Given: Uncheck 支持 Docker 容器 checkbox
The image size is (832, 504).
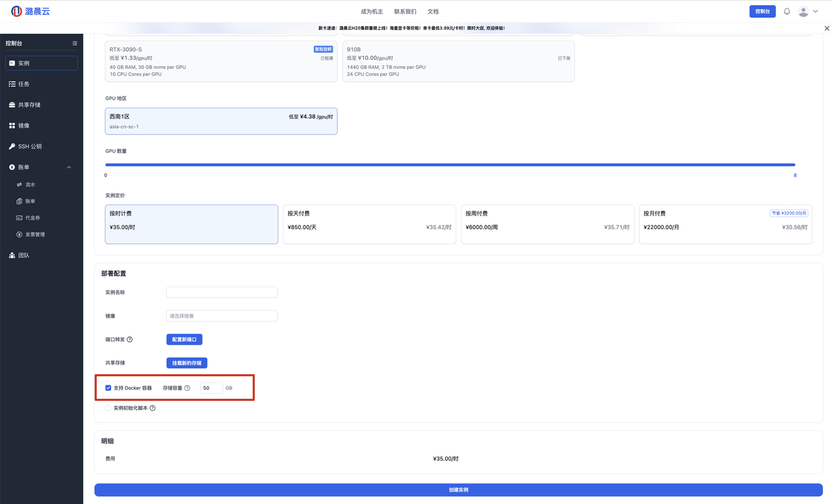Looking at the screenshot, I should coord(108,388).
